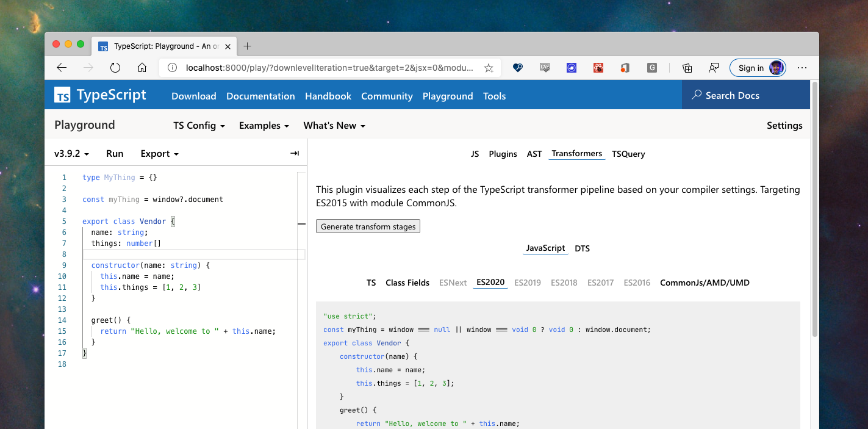Focus the Search Docs field
The image size is (868, 429).
click(746, 95)
